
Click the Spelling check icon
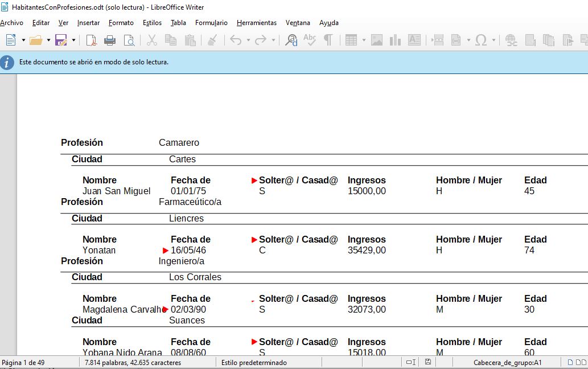click(310, 40)
